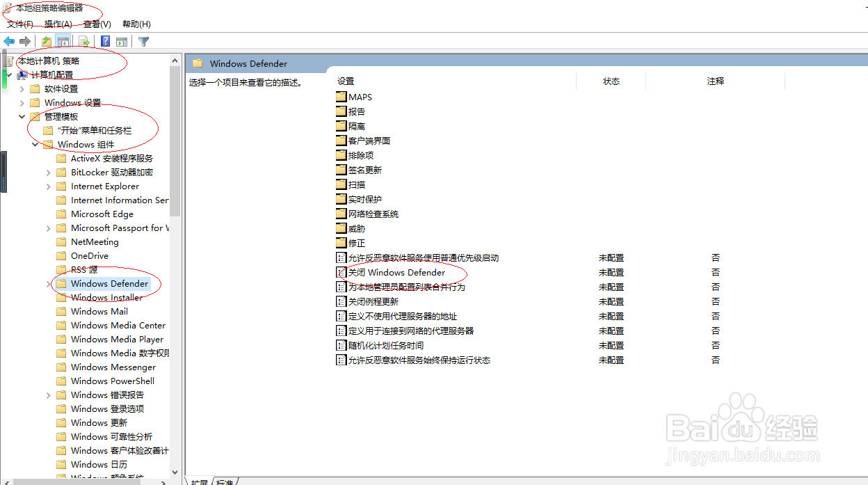Expand the Windows 设置 node
This screenshot has width=868, height=485.
click(22, 102)
